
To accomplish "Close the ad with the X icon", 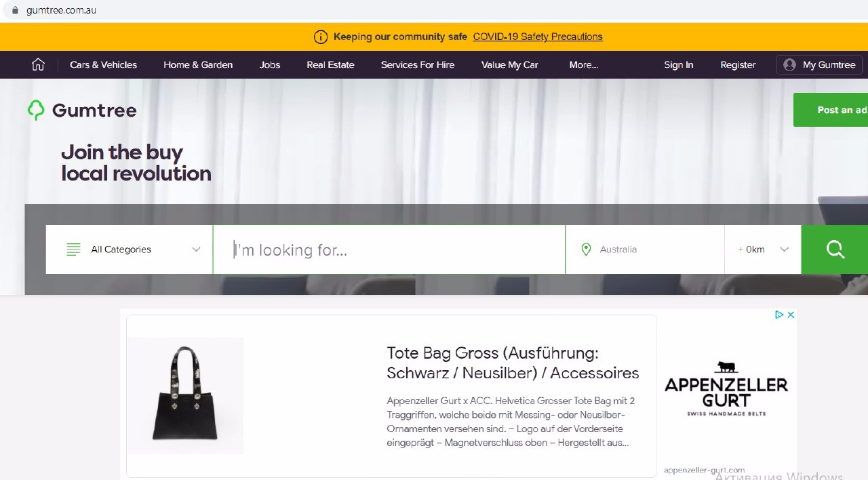I will point(791,315).
